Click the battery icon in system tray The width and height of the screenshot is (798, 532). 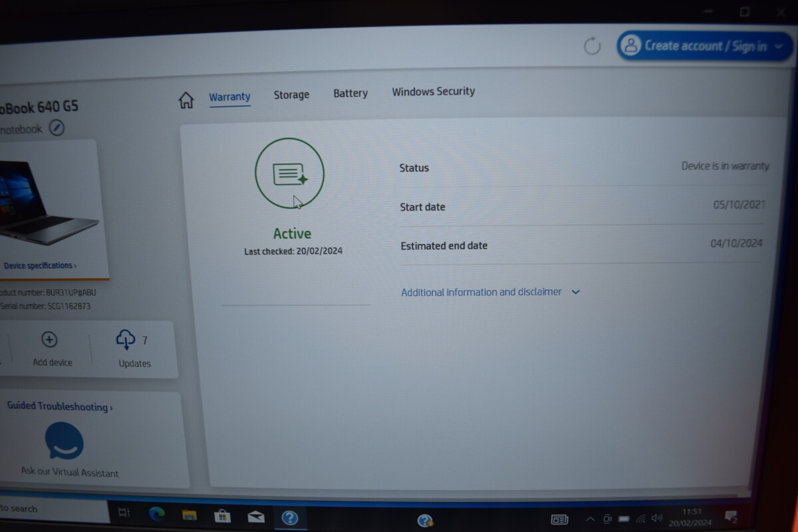[x=624, y=519]
